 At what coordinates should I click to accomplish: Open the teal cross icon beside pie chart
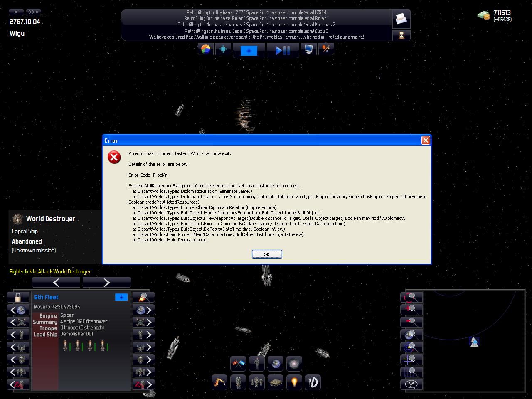(x=223, y=49)
